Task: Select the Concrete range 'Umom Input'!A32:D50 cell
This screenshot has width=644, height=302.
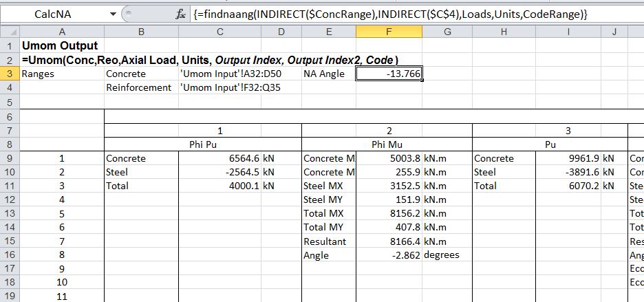Action: click(x=219, y=74)
